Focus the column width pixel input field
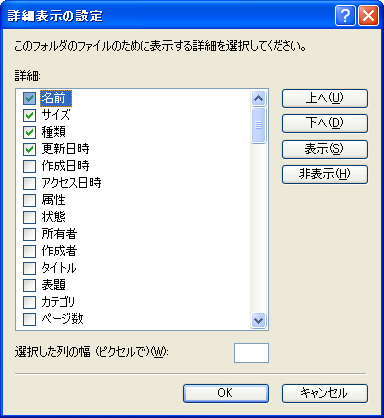The width and height of the screenshot is (384, 418). [x=251, y=353]
